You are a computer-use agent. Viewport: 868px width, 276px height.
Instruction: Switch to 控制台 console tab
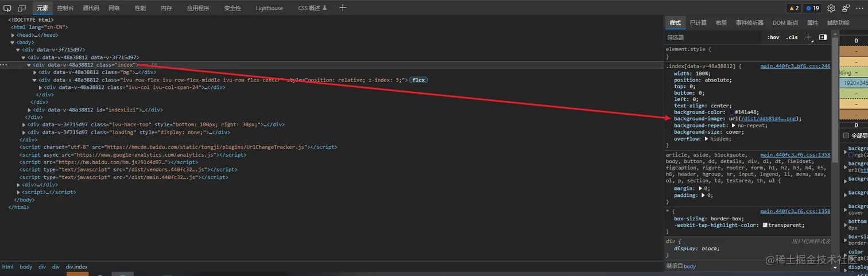pos(65,8)
